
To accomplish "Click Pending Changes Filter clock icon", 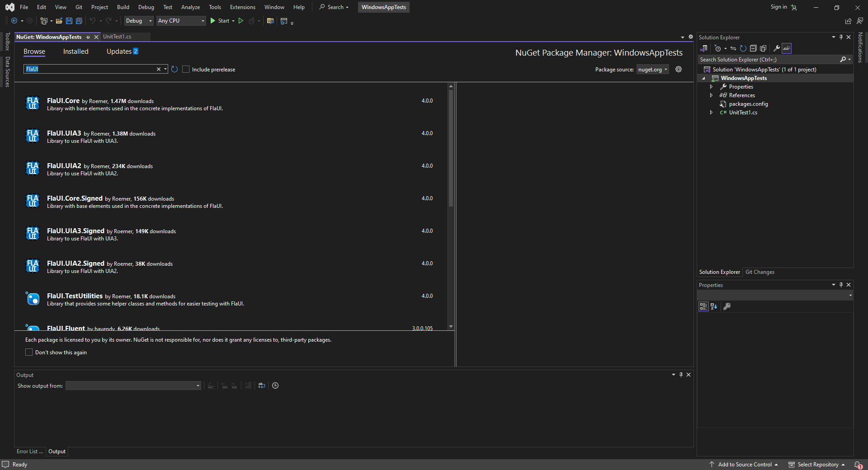I will pyautogui.click(x=717, y=48).
